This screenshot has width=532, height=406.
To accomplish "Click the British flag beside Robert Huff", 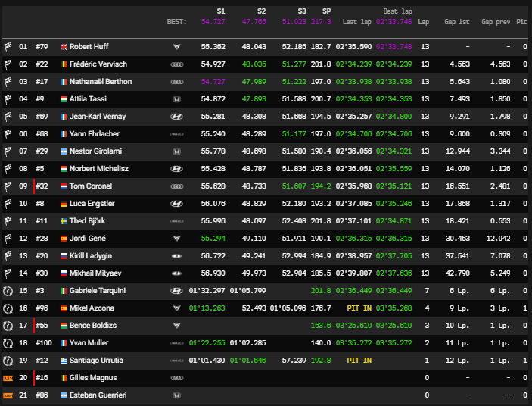I will [x=64, y=47].
